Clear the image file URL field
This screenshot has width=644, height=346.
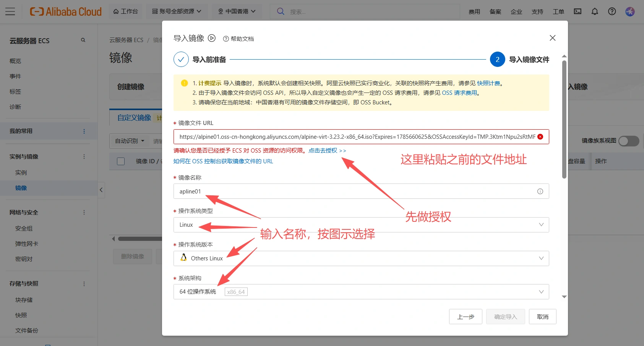540,137
